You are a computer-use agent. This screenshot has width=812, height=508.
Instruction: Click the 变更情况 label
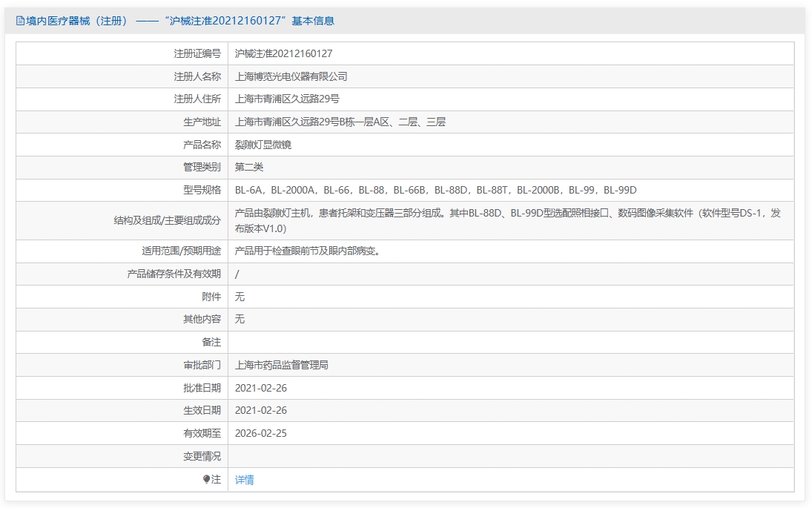[202, 456]
